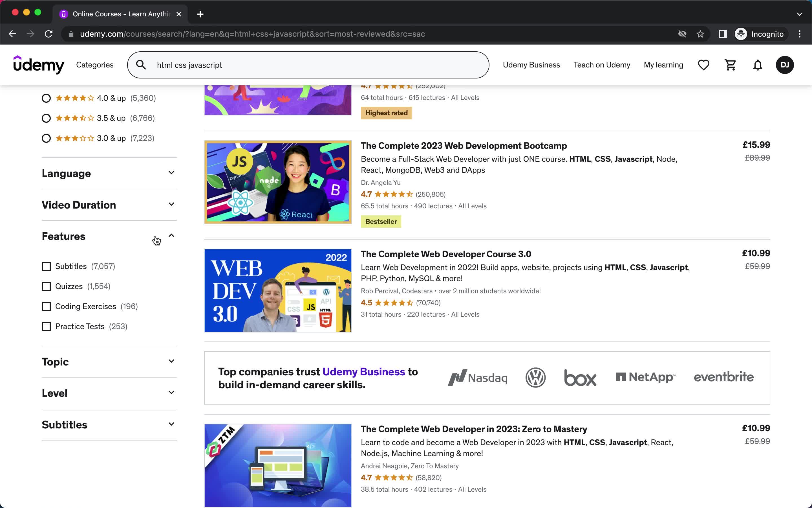The image size is (812, 508).
Task: Open the wishlist heart icon
Action: coord(703,65)
